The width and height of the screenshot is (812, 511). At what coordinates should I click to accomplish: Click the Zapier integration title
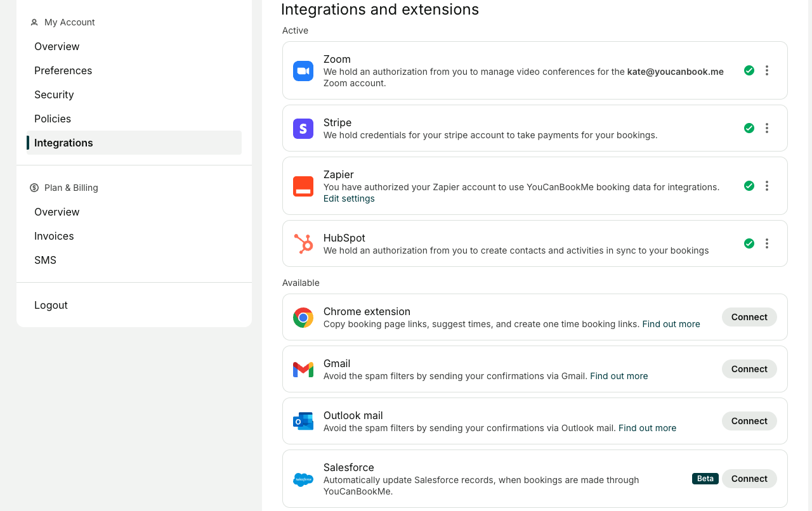pyautogui.click(x=339, y=174)
